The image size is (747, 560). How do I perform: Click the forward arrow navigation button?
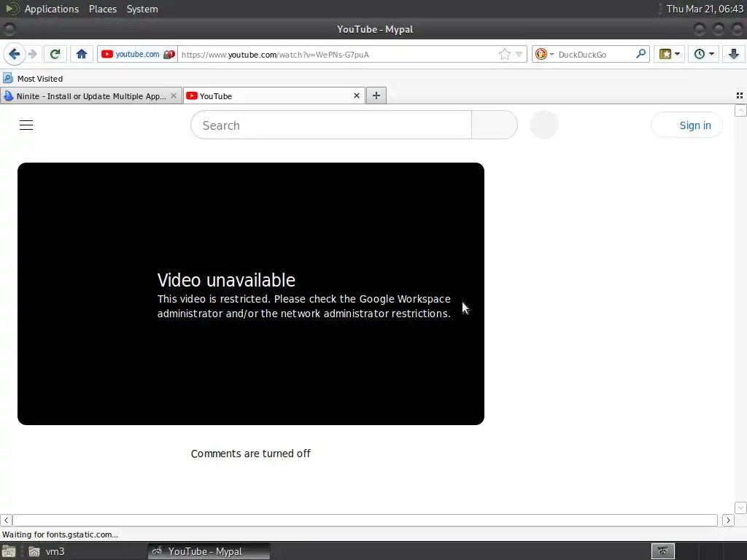click(32, 54)
